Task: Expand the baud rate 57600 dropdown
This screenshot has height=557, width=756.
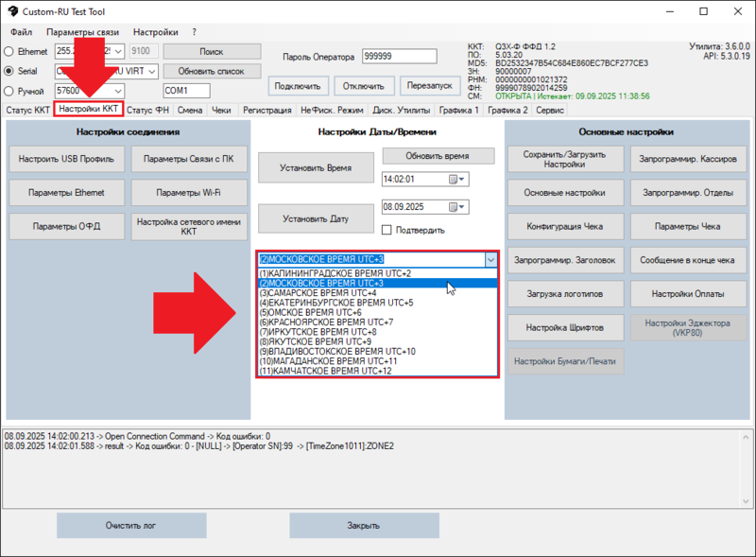Action: pos(118,91)
